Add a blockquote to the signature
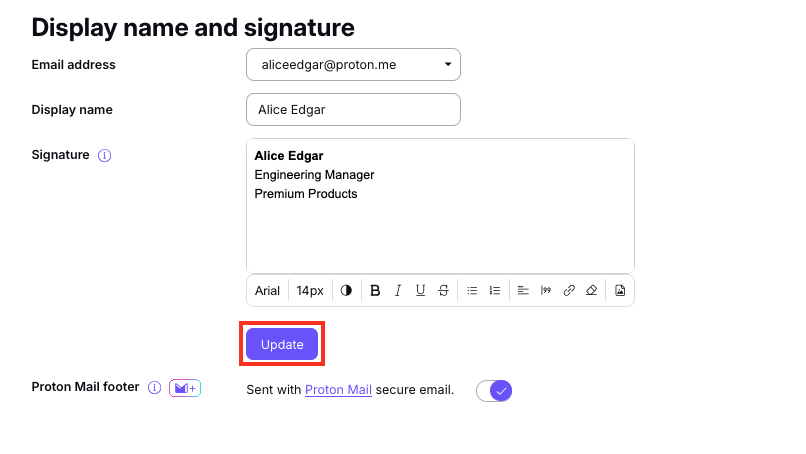Image resolution: width=806 pixels, height=454 pixels. [x=546, y=291]
